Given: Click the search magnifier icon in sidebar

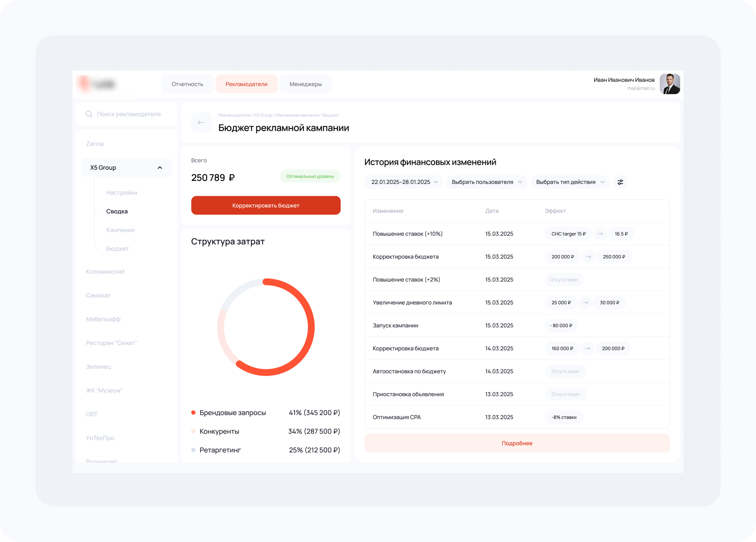Looking at the screenshot, I should coord(89,114).
